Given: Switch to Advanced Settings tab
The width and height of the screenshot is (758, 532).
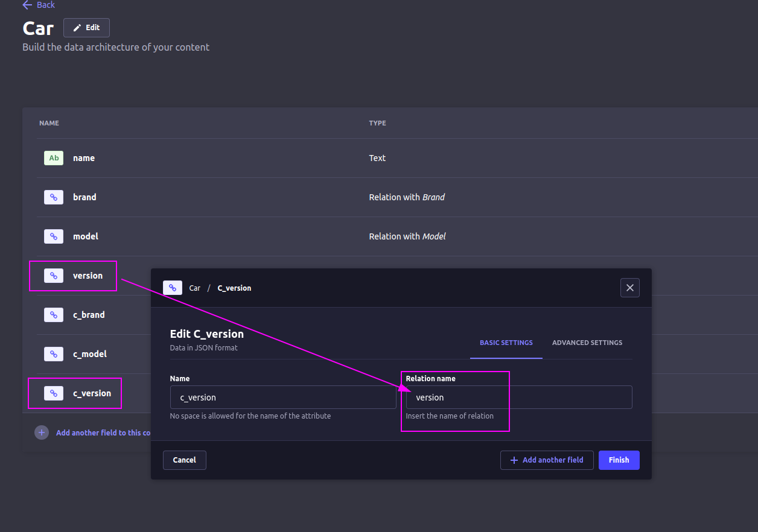Looking at the screenshot, I should point(587,343).
